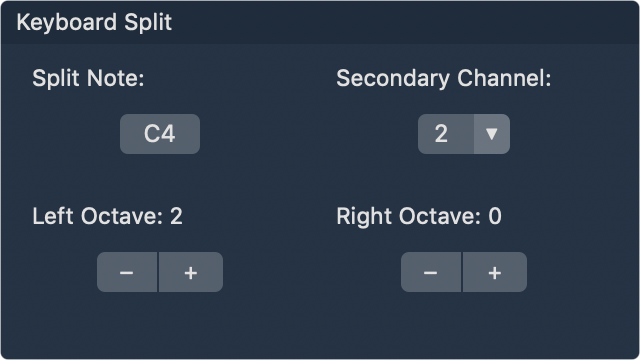640x360 pixels.
Task: Decrease the Left Octave with minus button
Action: click(127, 272)
